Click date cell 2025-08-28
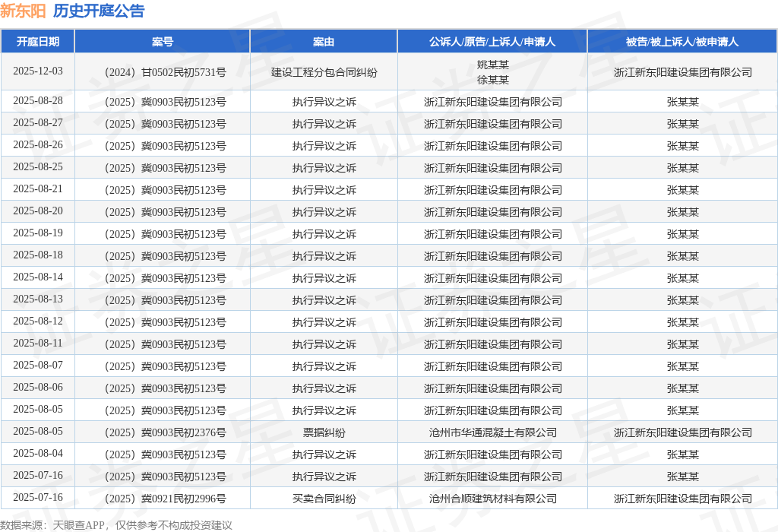 [x=38, y=101]
